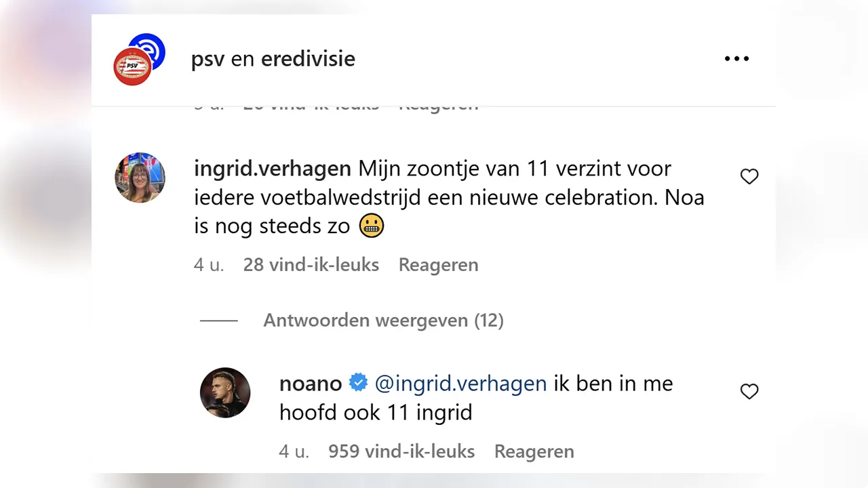Like ingrid.verhagen's comment with the heart
This screenshot has height=488, width=868.
(x=749, y=177)
